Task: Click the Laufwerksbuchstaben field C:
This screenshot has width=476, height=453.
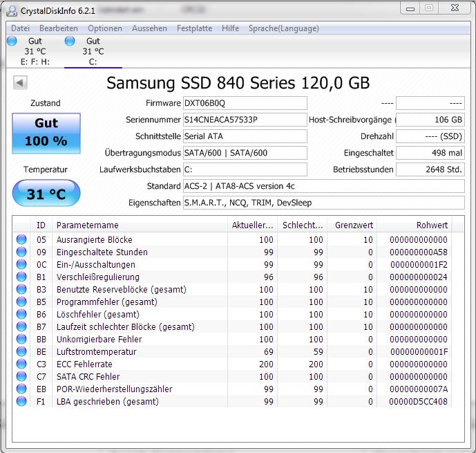Action: 245,169
